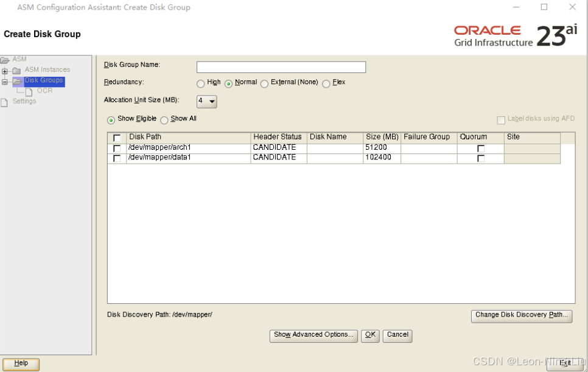Maximize the ASM Configuration Assistant window

click(544, 7)
